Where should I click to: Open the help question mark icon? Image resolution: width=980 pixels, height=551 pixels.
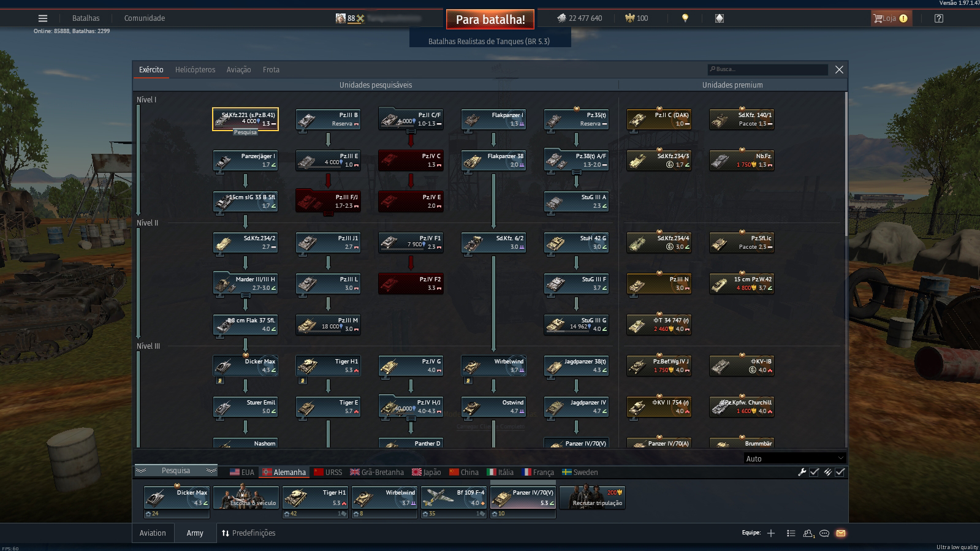pyautogui.click(x=939, y=18)
